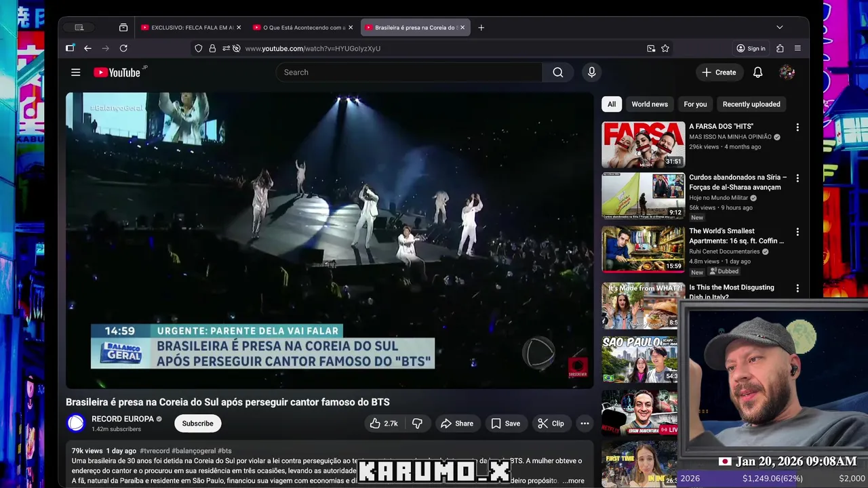Close the Brasileira é presa tab
Viewport: 868px width, 488px height.
click(462, 28)
